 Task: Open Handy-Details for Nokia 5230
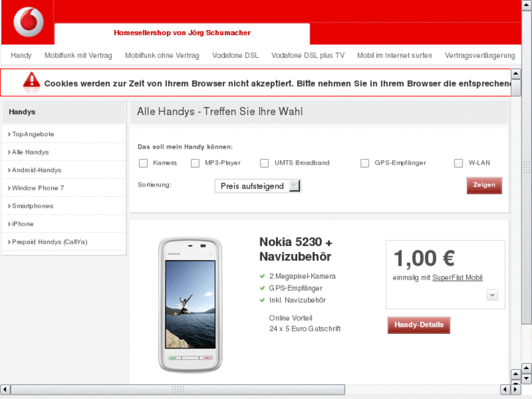point(419,325)
